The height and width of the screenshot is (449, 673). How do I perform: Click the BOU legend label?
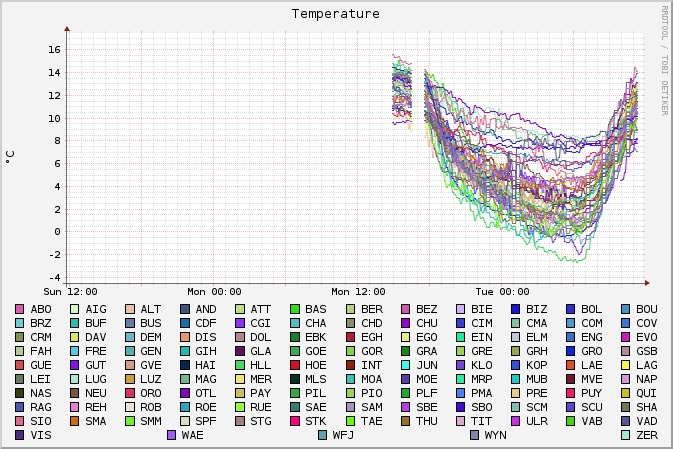[x=647, y=309]
